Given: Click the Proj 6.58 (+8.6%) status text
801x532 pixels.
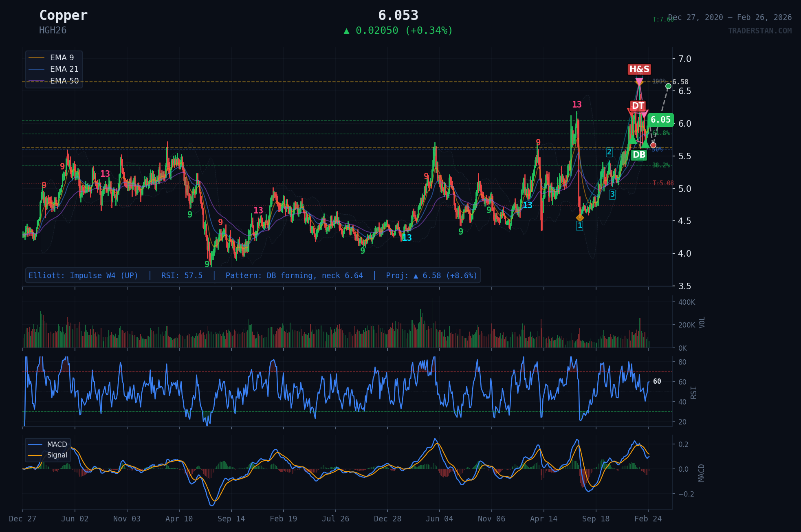Looking at the screenshot, I should pos(431,275).
